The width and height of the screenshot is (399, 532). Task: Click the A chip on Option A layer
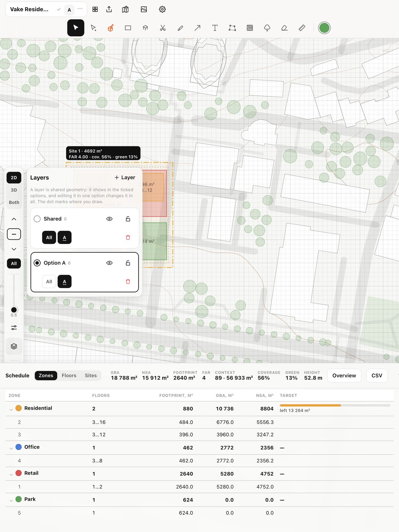(65, 282)
